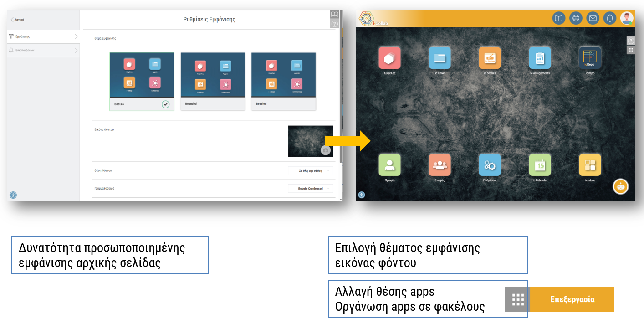Launch the icRepo app
The image size is (644, 329).
point(590,58)
